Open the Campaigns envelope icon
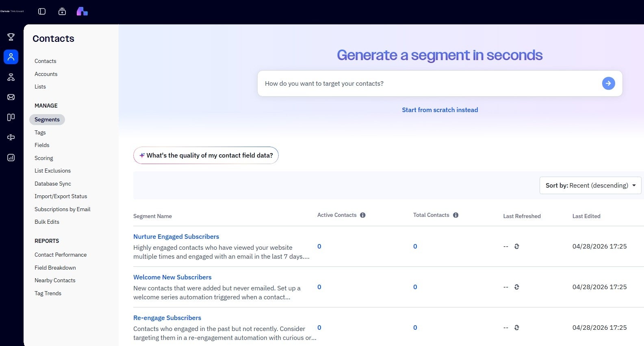The width and height of the screenshot is (644, 346). pos(11,97)
